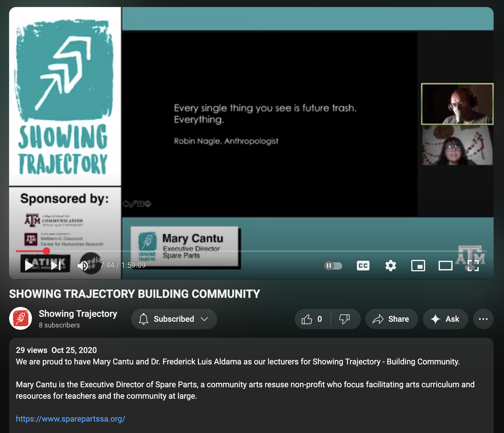Like the video with thumbs up
504x433 pixels.
click(x=312, y=319)
